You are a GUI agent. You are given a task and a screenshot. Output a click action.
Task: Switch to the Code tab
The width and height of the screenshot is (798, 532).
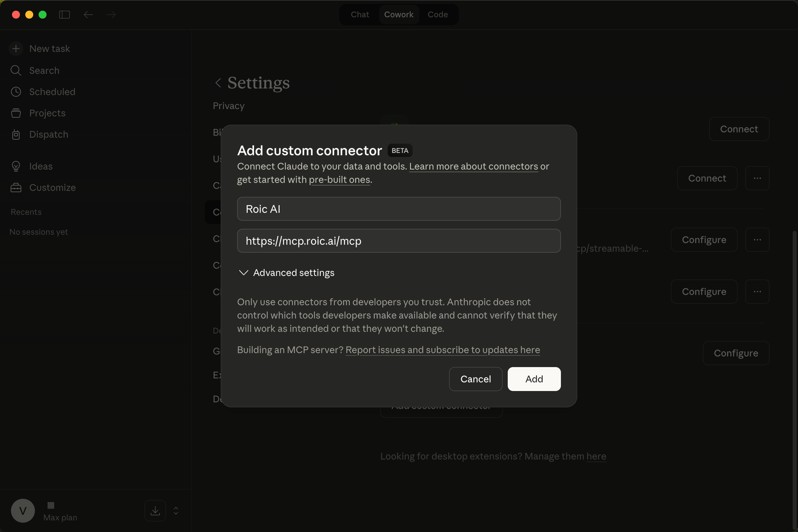438,15
